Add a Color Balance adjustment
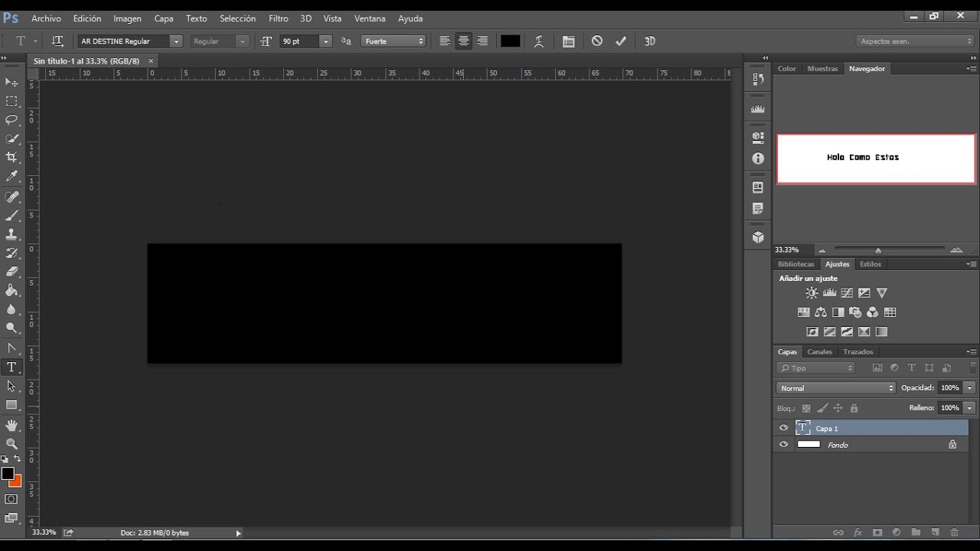Viewport: 980px width, 551px height. tap(821, 312)
